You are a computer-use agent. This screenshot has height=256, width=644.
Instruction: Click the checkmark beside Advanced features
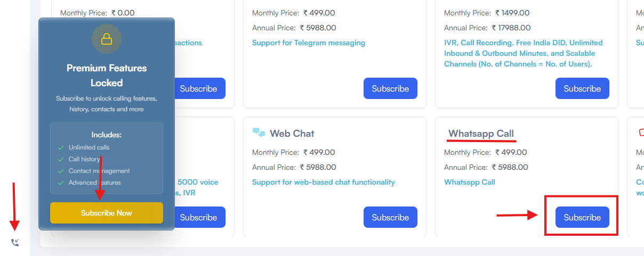tap(61, 183)
